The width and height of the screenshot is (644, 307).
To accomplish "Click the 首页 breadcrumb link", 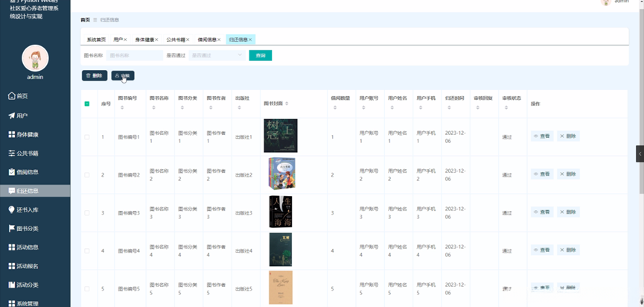I will [x=85, y=19].
